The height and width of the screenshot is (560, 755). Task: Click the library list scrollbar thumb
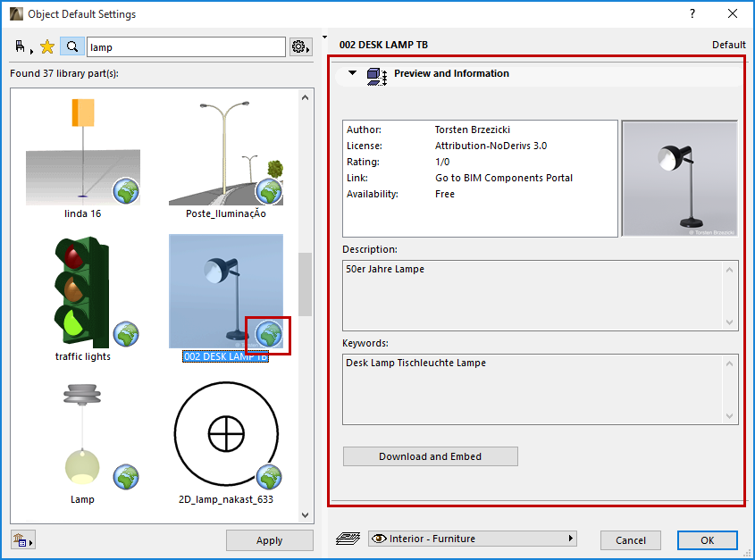pos(306,284)
